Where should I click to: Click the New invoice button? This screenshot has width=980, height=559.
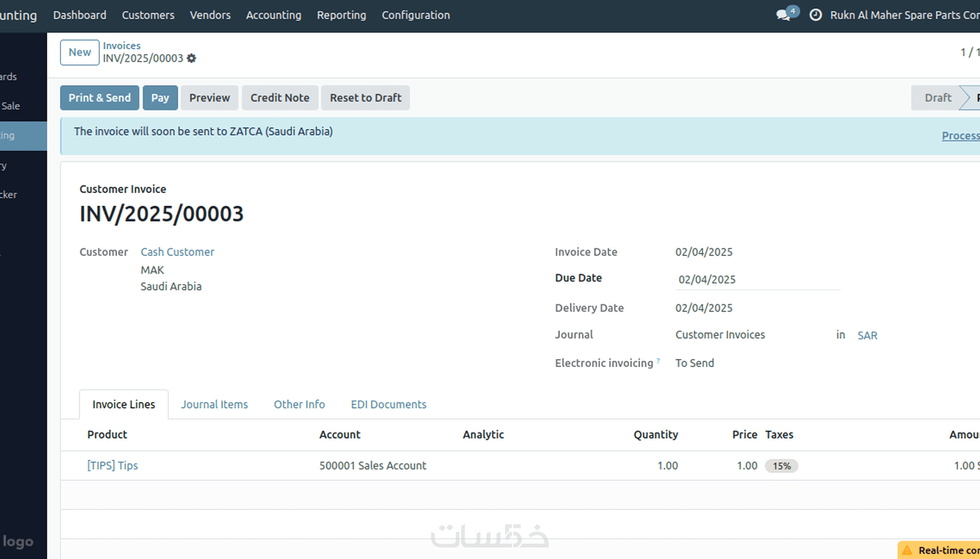(x=80, y=52)
